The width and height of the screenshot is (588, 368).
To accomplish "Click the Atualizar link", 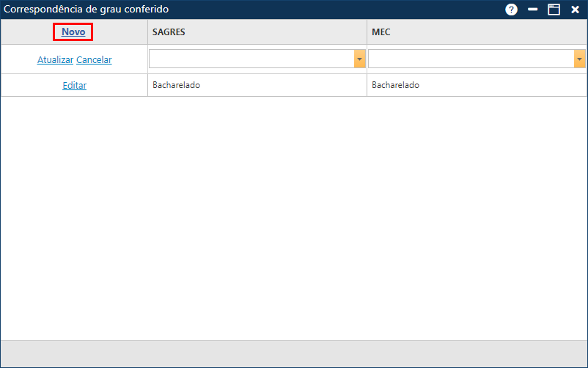I will pos(55,60).
